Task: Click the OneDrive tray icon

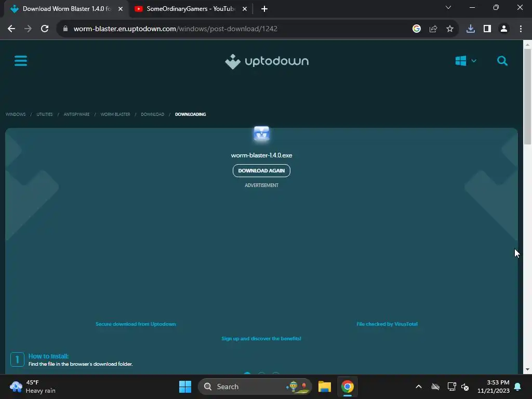Action: [435, 387]
